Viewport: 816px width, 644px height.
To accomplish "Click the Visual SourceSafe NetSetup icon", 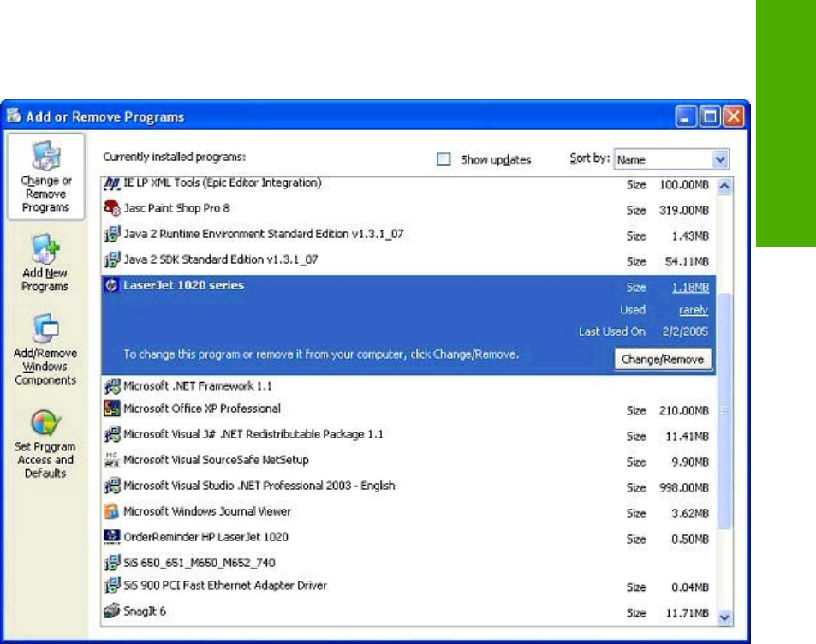I will (x=112, y=460).
